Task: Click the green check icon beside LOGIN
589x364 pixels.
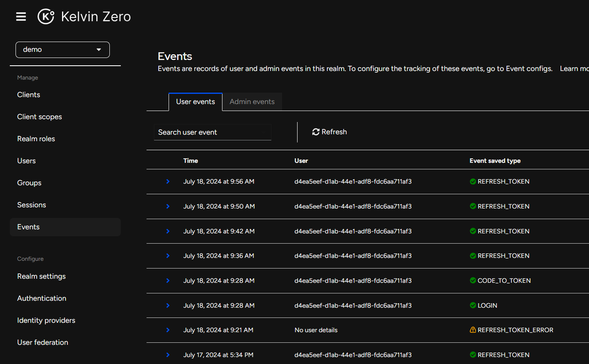Action: coord(473,305)
